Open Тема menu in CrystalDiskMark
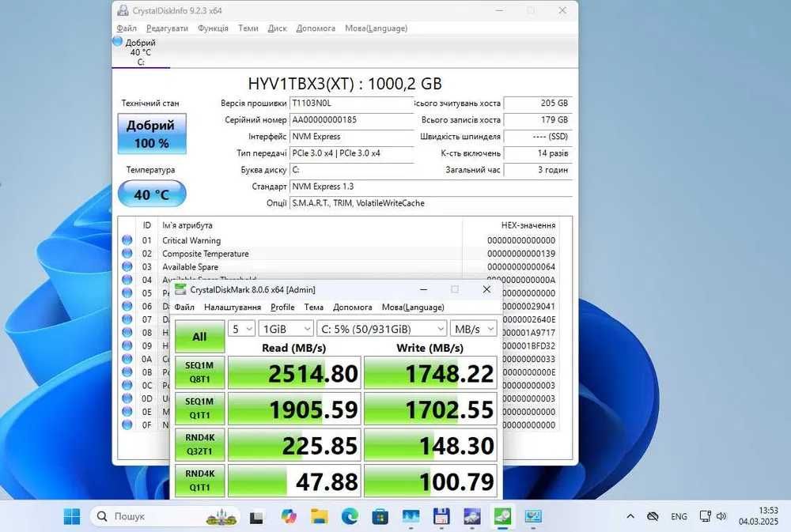The width and height of the screenshot is (791, 532). 314,307
